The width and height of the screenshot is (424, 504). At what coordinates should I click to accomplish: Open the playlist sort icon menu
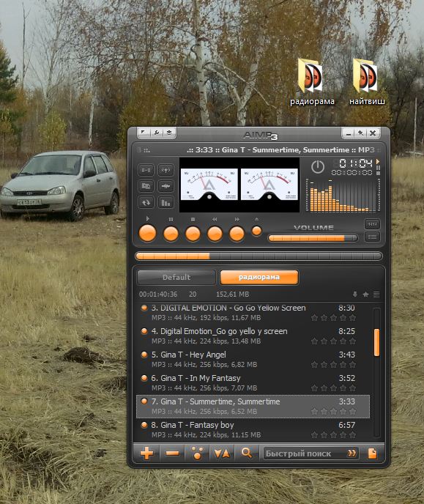tap(222, 453)
